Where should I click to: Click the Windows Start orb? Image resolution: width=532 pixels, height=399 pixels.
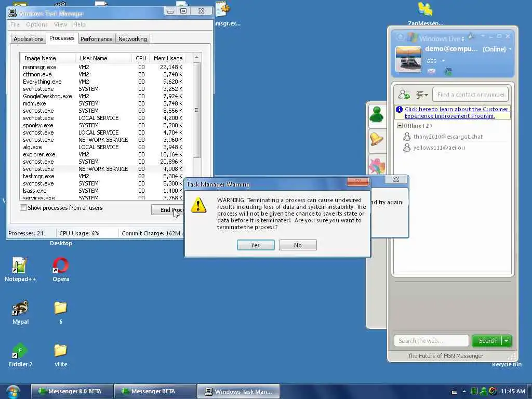[x=13, y=392]
